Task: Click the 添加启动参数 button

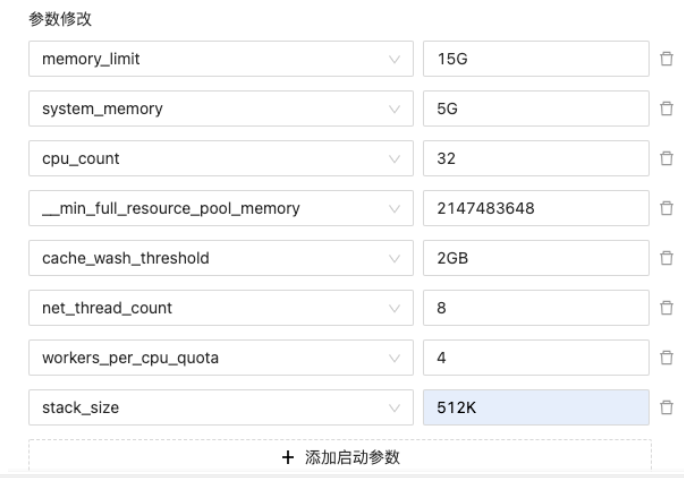Action: click(340, 457)
